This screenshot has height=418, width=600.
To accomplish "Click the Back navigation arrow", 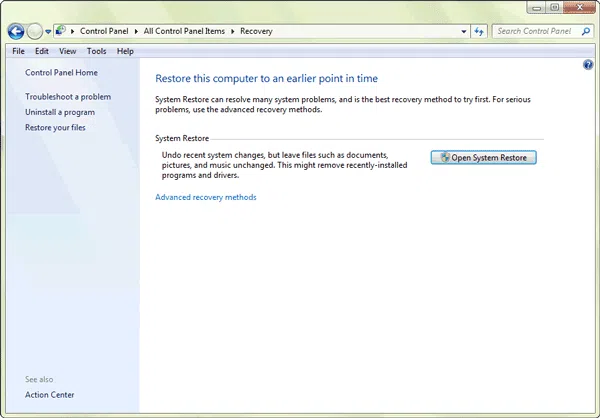I will click(x=16, y=31).
